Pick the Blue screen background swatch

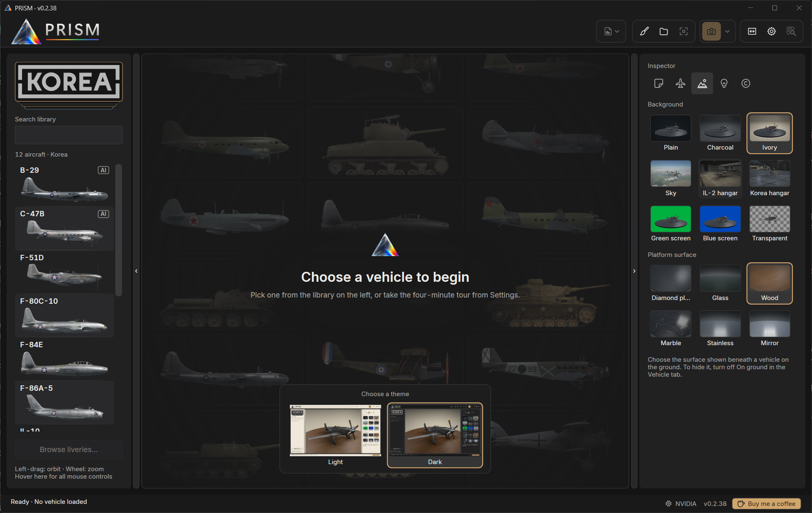(x=720, y=224)
